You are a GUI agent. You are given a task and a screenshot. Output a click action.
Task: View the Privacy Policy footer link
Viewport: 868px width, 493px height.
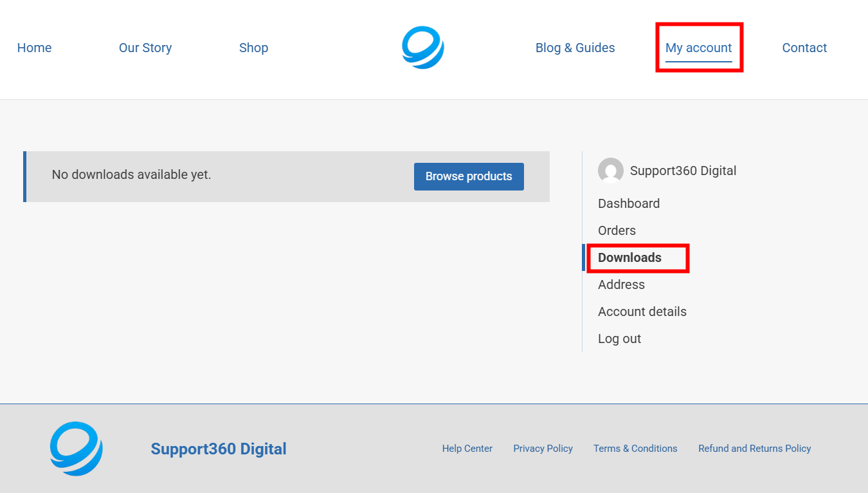tap(543, 449)
